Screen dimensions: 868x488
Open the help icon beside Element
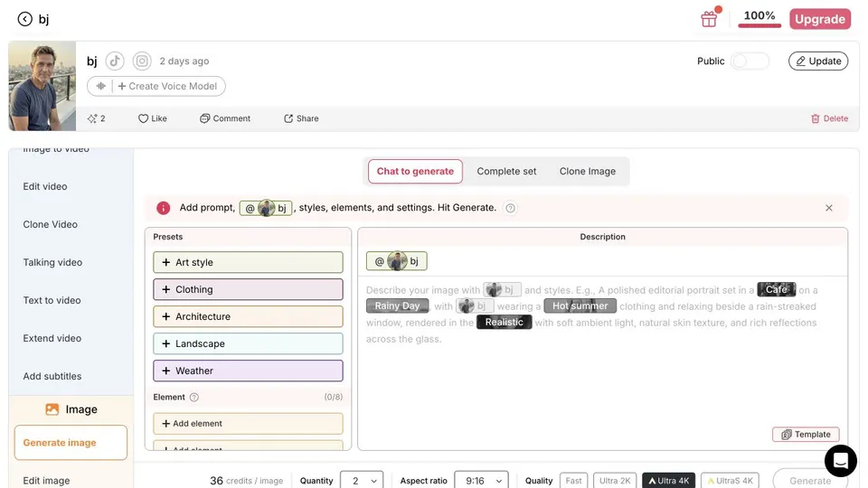point(193,398)
